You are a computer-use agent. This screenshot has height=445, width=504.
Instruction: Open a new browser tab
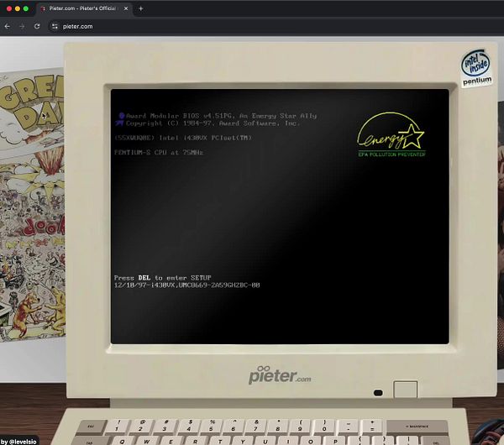click(141, 8)
